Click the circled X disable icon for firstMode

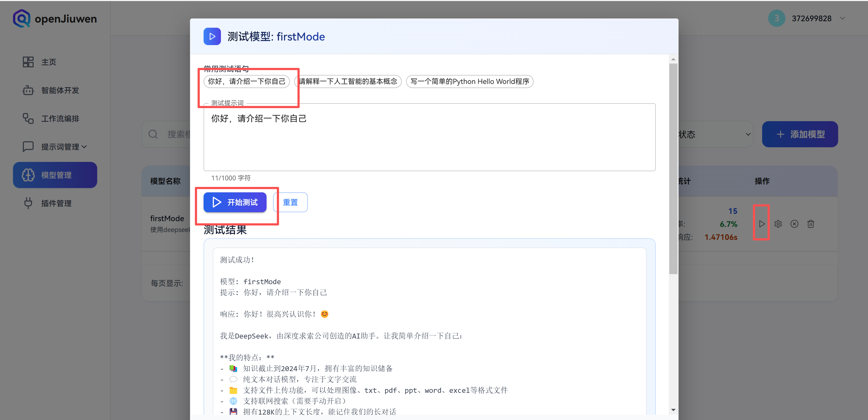794,224
